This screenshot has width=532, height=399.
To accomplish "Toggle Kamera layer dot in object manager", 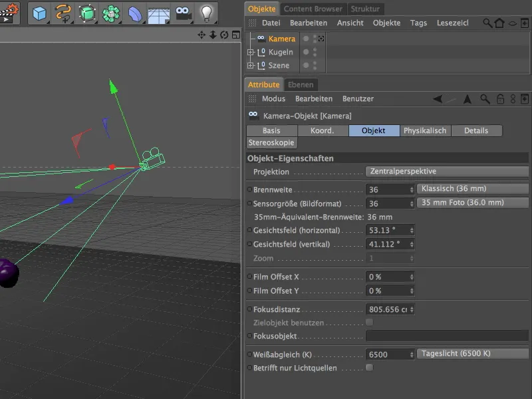I will 306,39.
